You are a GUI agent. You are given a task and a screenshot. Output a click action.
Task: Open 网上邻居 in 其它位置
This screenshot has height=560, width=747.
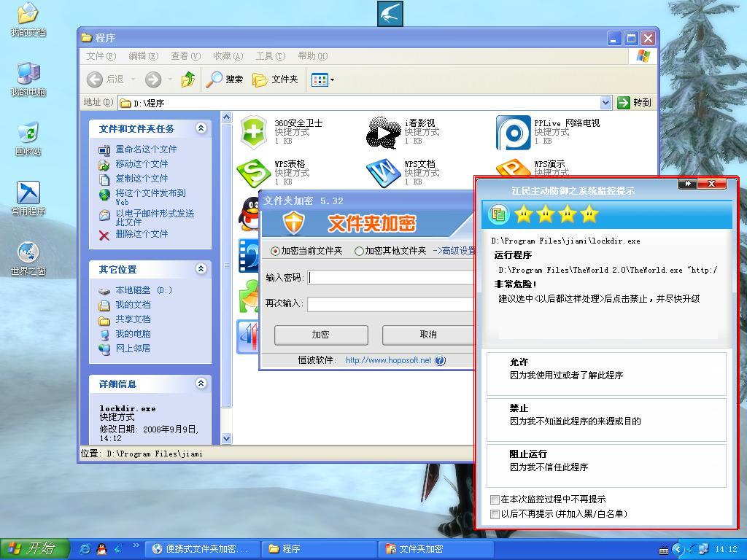pos(133,349)
